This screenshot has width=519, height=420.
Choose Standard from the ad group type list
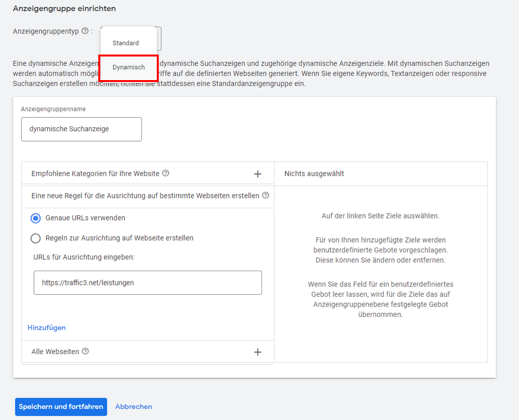point(127,43)
